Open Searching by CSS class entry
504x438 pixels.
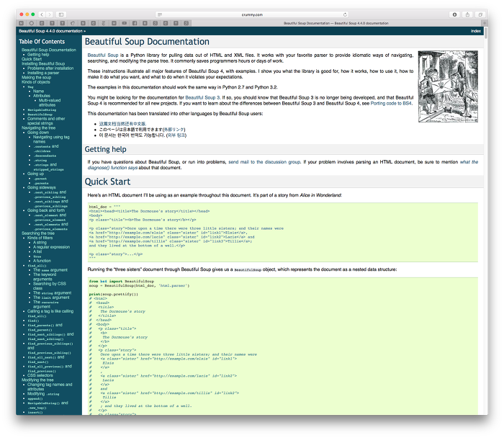[x=50, y=286]
